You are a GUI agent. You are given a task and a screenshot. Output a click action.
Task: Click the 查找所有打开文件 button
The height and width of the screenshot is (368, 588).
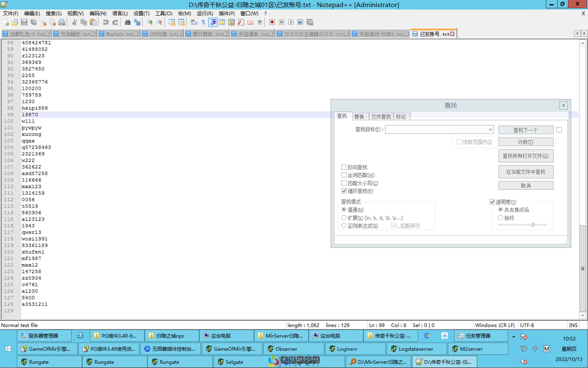526,156
